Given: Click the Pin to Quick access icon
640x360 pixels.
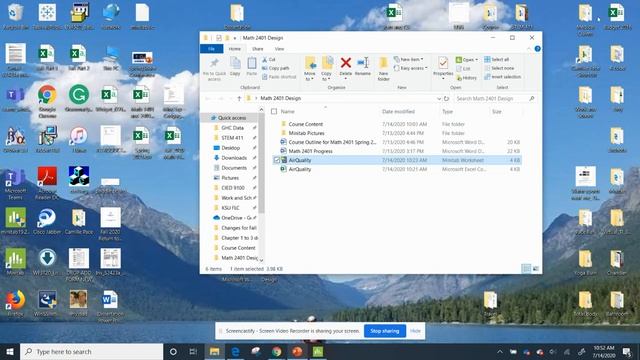Looking at the screenshot, I should [214, 69].
